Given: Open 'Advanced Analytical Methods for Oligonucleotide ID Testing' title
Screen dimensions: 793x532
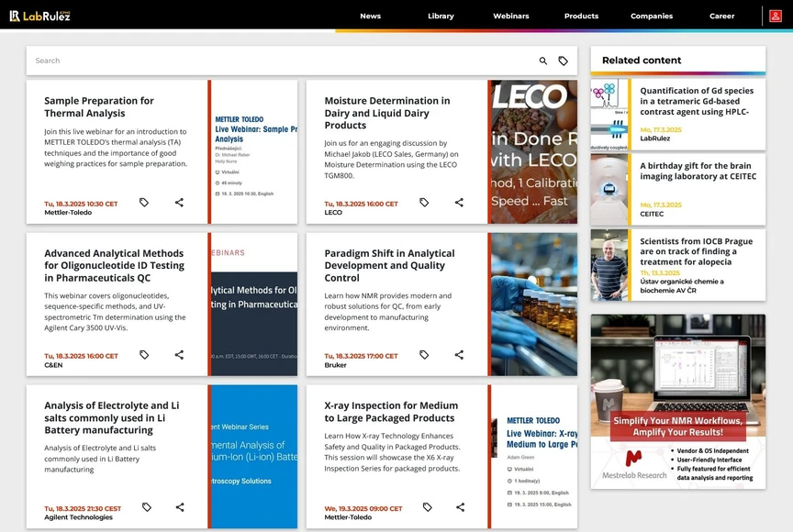Looking at the screenshot, I should (x=115, y=266).
